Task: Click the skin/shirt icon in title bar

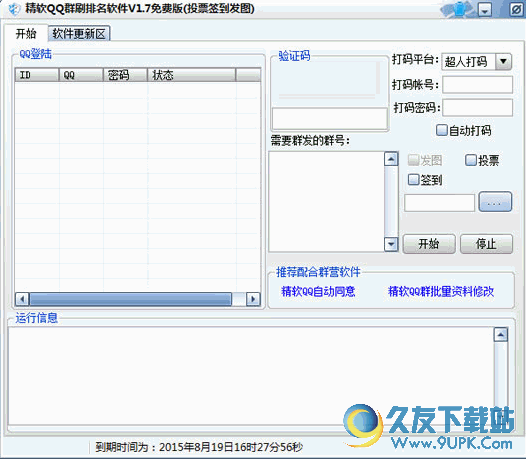Action: 459,9
